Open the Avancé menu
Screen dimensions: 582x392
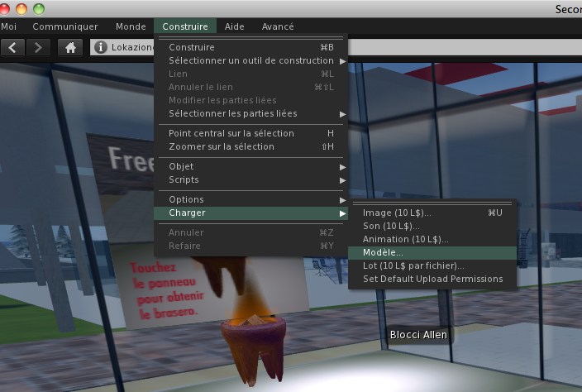click(278, 26)
